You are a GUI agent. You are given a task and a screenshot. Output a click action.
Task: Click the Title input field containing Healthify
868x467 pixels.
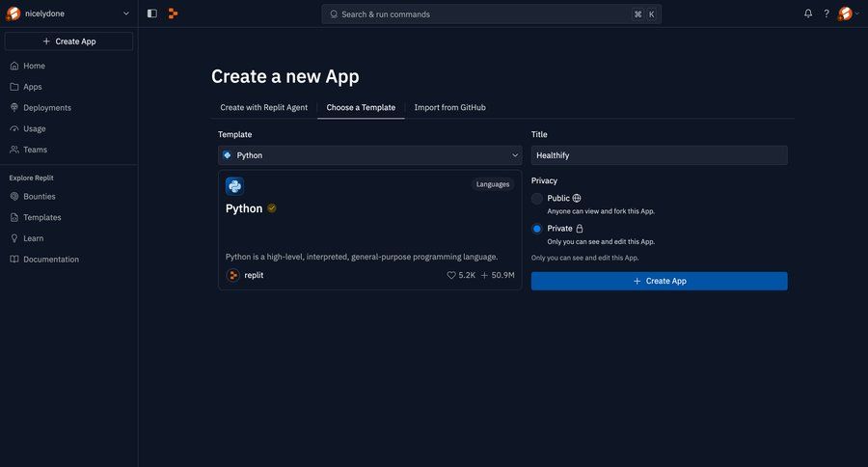(660, 155)
